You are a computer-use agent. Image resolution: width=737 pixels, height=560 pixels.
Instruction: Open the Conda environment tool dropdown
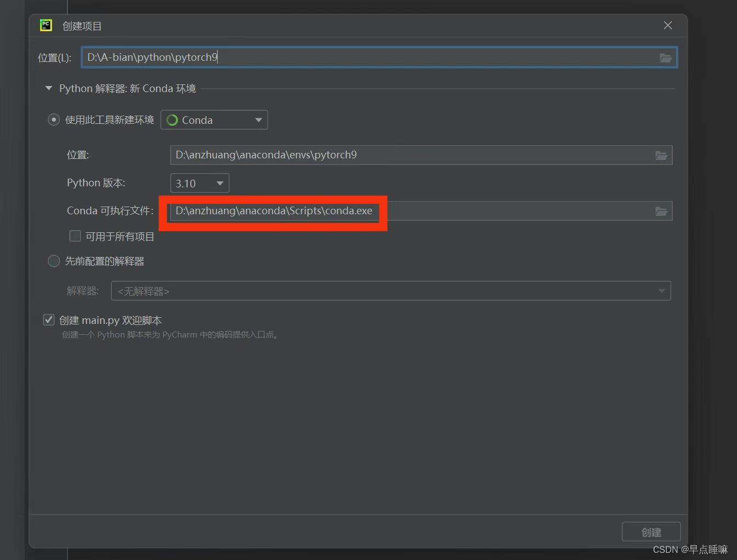click(x=214, y=120)
